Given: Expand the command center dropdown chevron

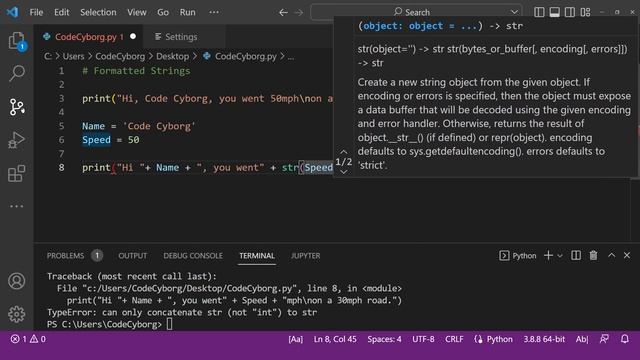Looking at the screenshot, I should click(x=514, y=12).
